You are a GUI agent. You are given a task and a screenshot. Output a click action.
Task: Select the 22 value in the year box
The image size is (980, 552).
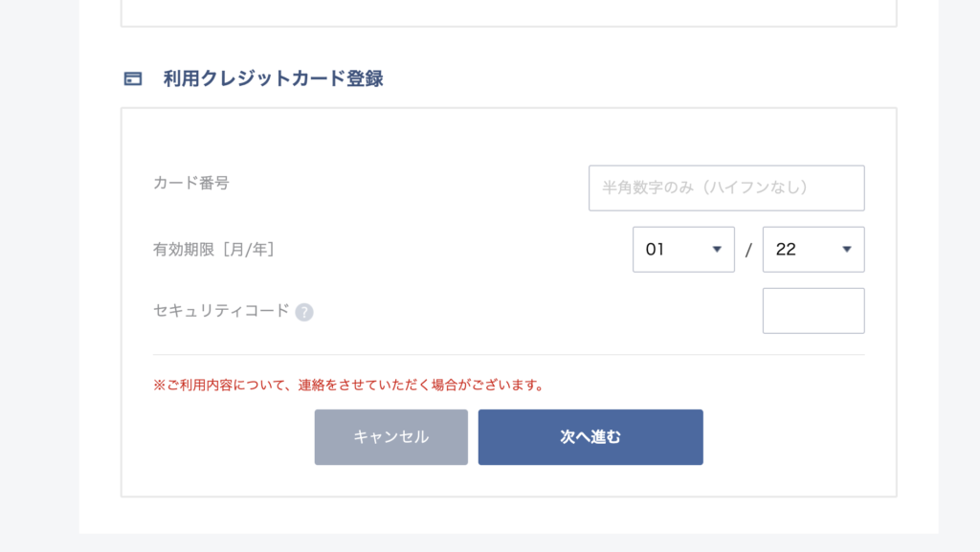point(786,249)
